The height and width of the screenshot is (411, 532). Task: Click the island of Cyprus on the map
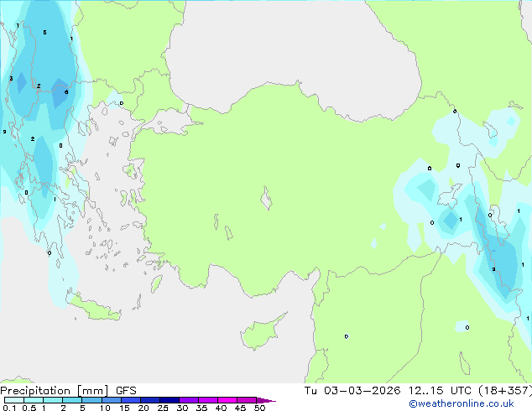tap(261, 333)
